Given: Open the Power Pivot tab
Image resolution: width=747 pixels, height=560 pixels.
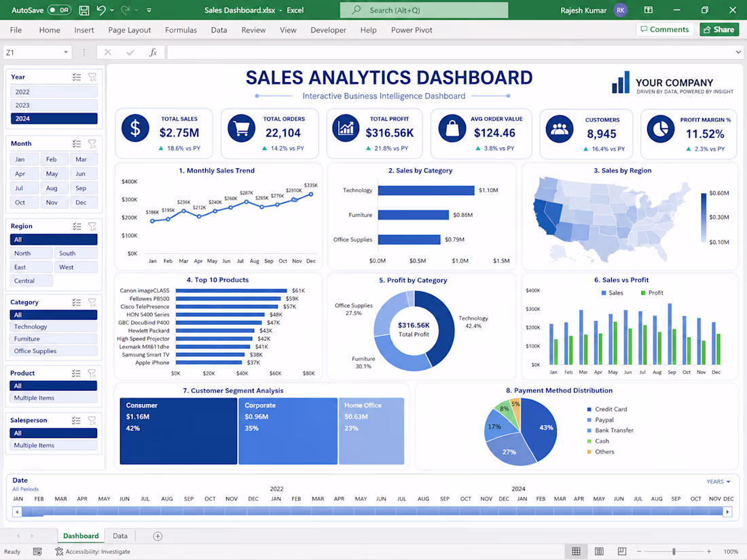Looking at the screenshot, I should (412, 30).
